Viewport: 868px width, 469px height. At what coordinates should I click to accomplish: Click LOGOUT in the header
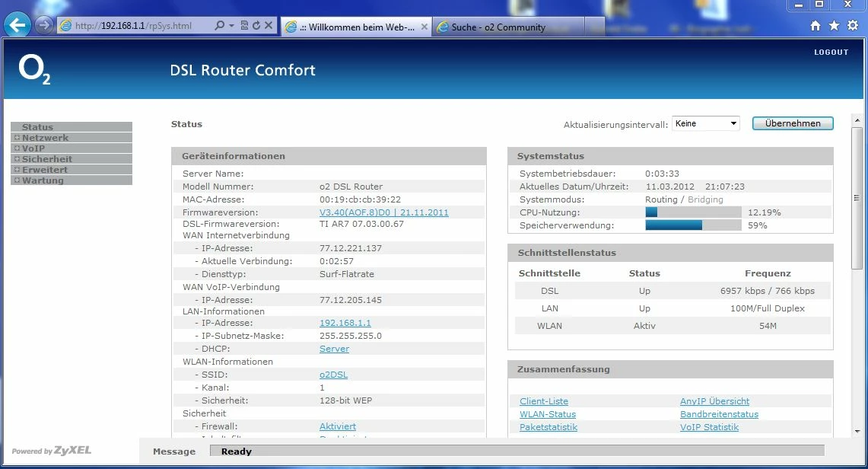tap(831, 52)
